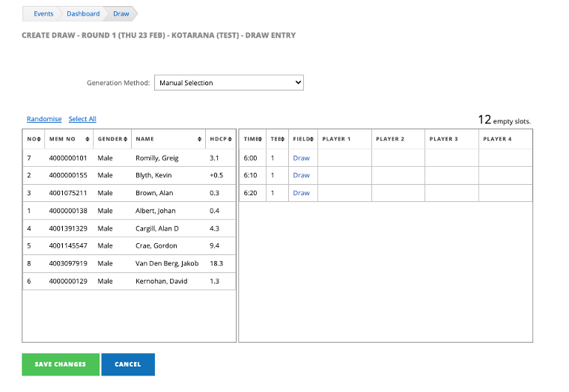
Task: Click member number 4001145547
Action: click(68, 245)
